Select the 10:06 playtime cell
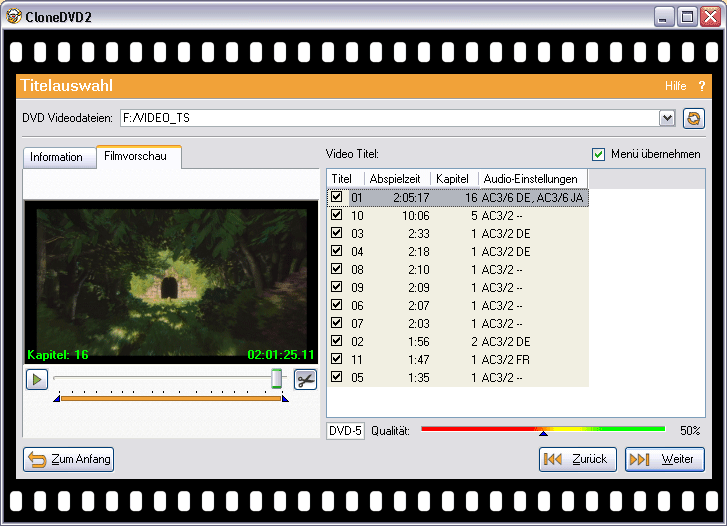This screenshot has width=727, height=526. (415, 216)
